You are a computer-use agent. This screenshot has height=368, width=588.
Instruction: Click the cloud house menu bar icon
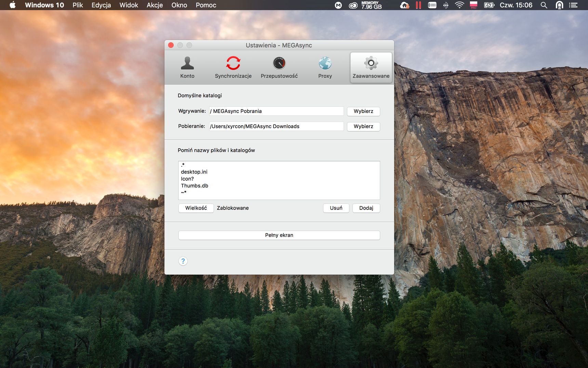(x=405, y=5)
